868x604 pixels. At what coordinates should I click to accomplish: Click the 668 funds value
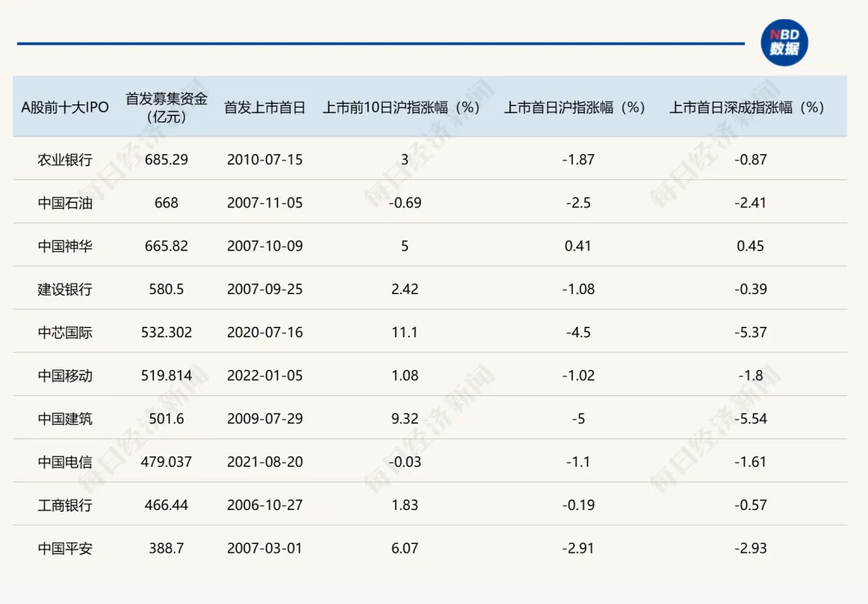coord(166,203)
